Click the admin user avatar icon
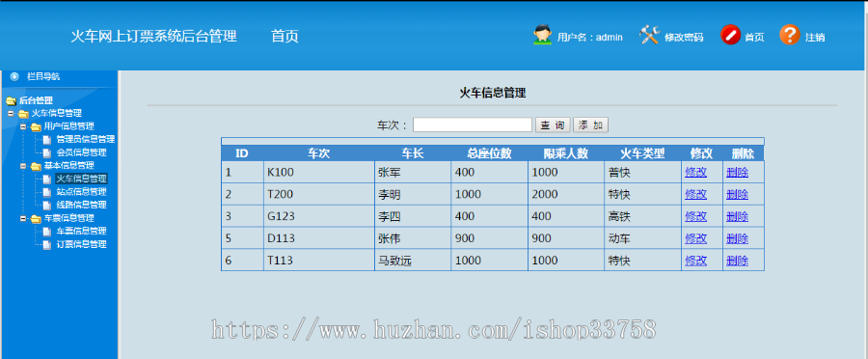The width and height of the screenshot is (868, 359). [542, 35]
